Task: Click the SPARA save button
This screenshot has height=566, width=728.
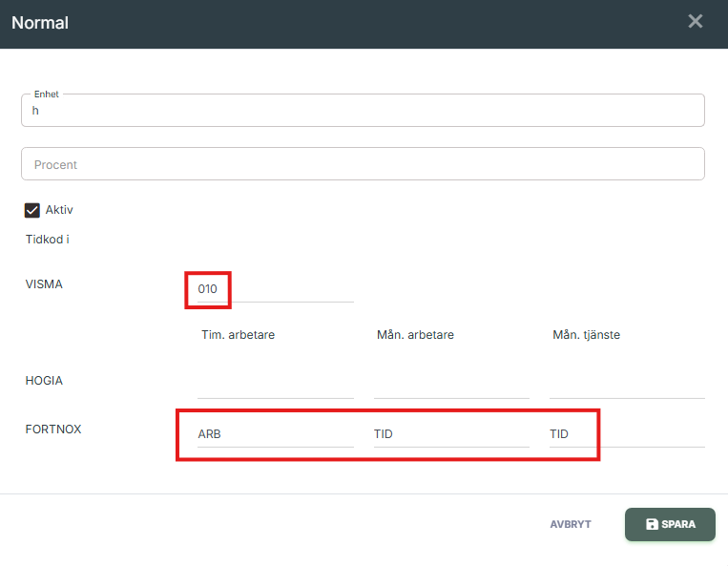Action: (x=670, y=524)
